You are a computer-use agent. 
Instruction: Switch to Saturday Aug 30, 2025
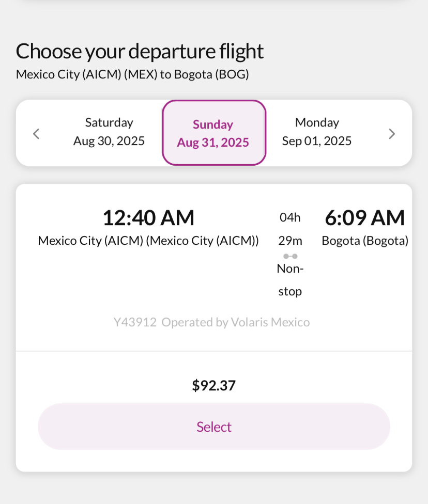click(x=109, y=132)
